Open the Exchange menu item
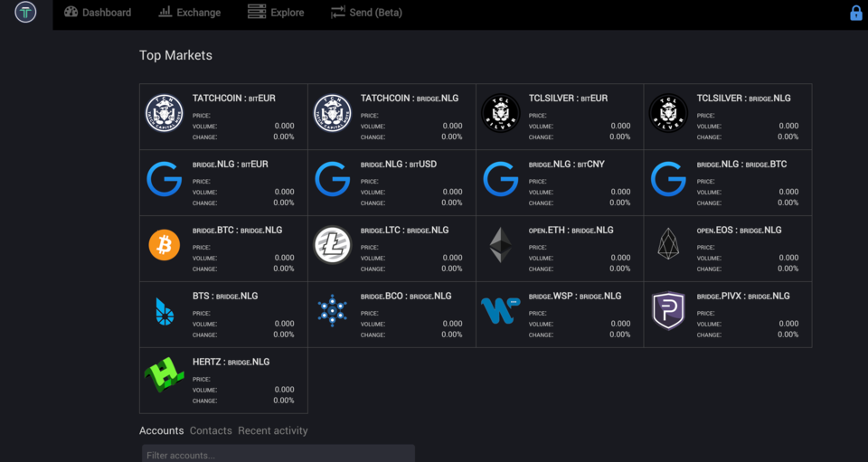 pyautogui.click(x=189, y=12)
